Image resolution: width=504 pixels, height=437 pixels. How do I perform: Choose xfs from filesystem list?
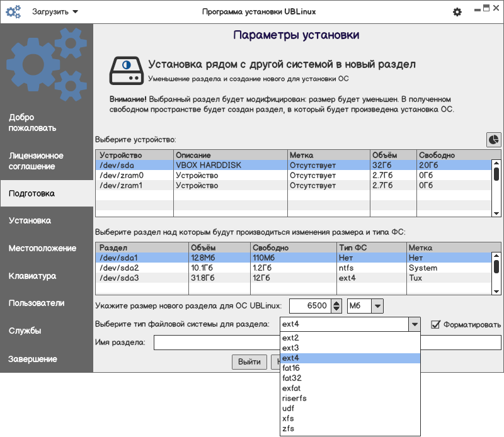click(350, 419)
